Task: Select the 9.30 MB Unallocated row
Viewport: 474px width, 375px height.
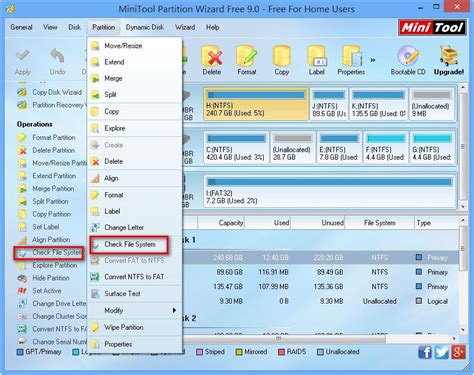Action: coord(321,301)
